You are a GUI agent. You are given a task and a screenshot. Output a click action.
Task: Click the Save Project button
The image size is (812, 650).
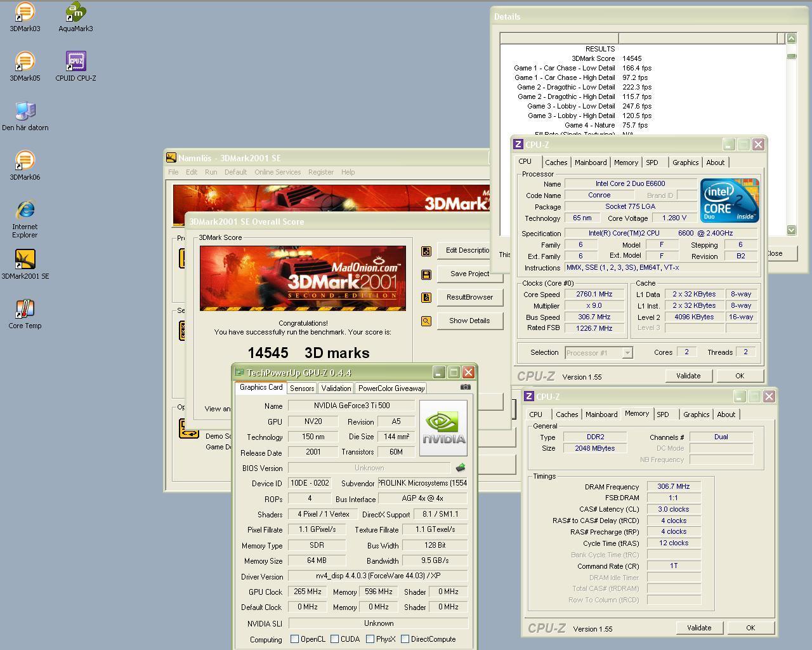point(469,274)
